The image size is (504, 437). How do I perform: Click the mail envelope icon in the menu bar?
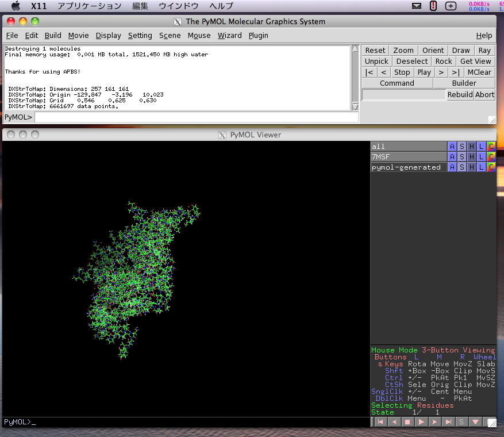click(417, 6)
